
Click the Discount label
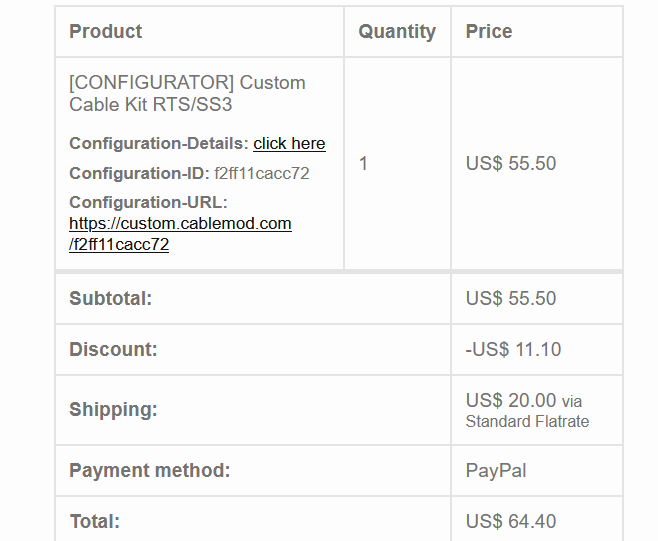(113, 350)
